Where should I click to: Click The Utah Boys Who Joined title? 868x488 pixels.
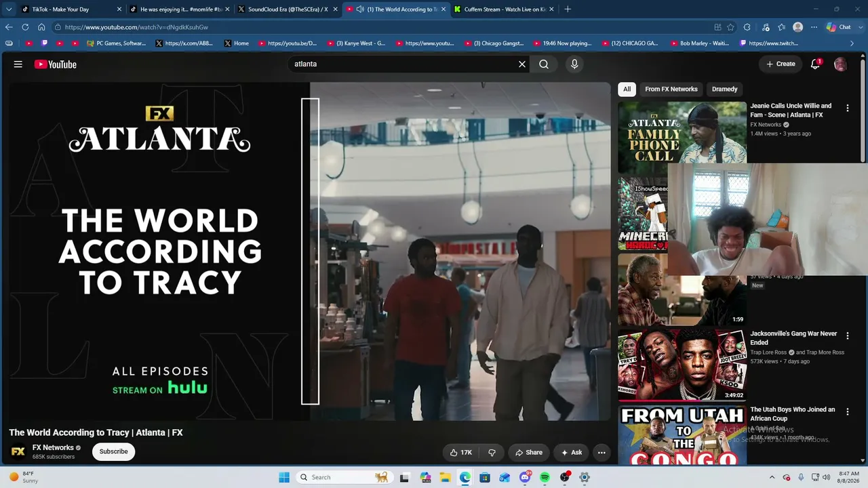[792, 414]
